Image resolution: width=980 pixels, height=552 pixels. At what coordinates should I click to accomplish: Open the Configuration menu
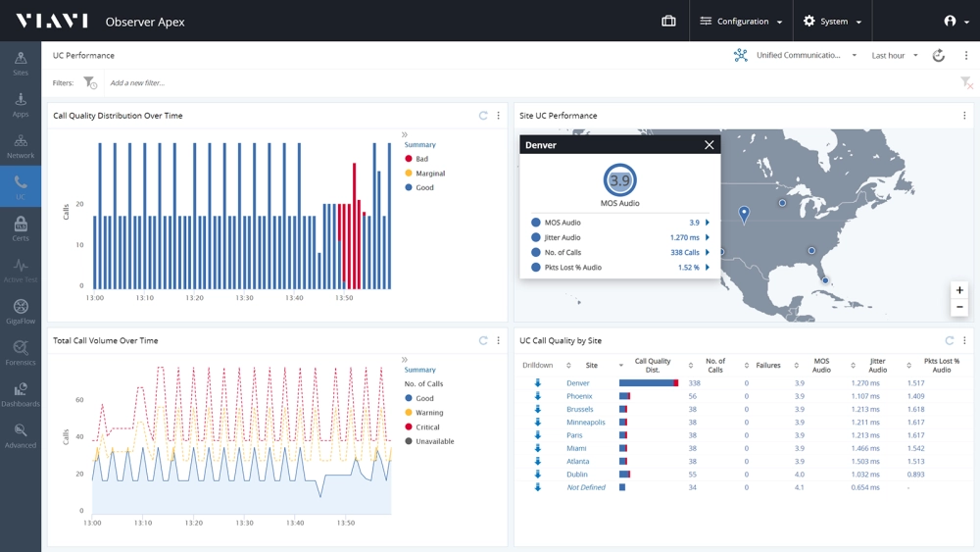pyautogui.click(x=742, y=21)
